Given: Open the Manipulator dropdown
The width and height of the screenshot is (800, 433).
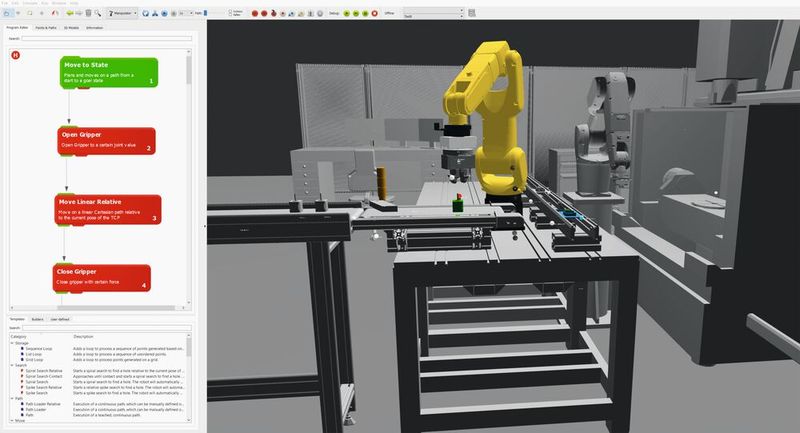Looking at the screenshot, I should [x=122, y=13].
